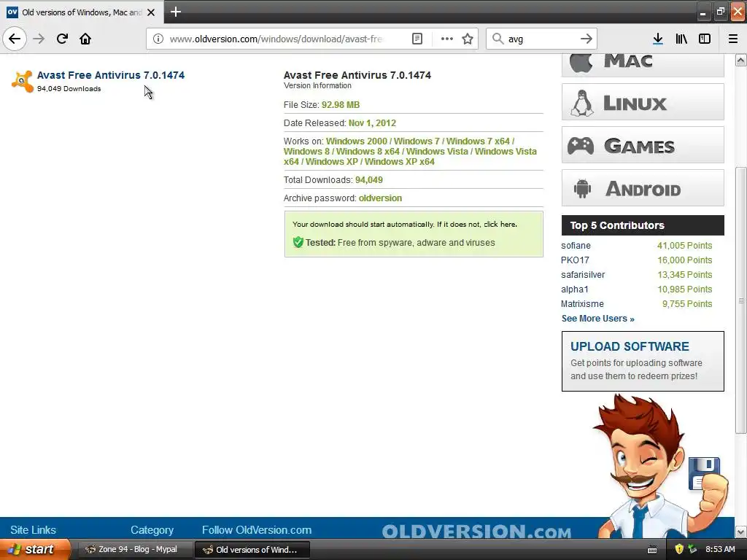
Task: Open a new tab with plus
Action: 175,12
